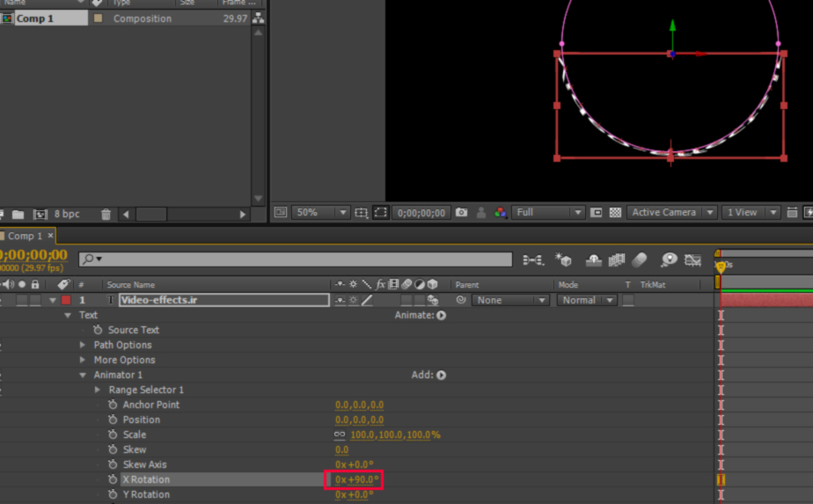
Task: Click the current time indicator in timeline ruler
Action: coord(721,266)
